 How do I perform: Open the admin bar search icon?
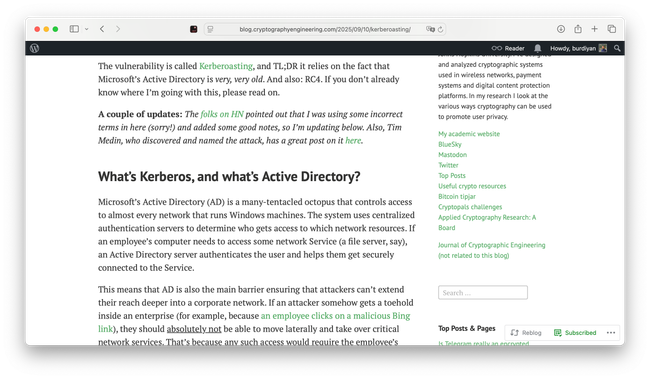point(617,48)
